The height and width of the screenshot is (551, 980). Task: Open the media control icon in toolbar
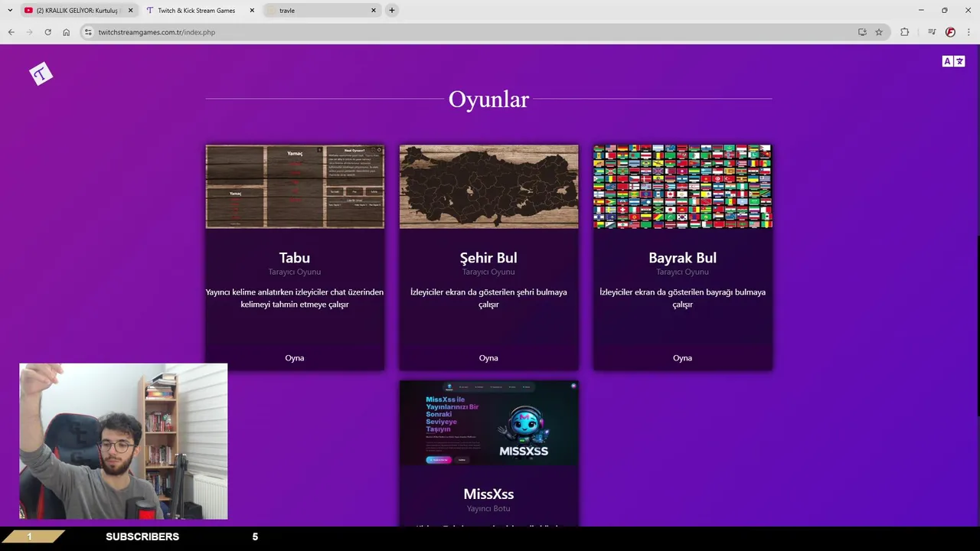pos(932,32)
